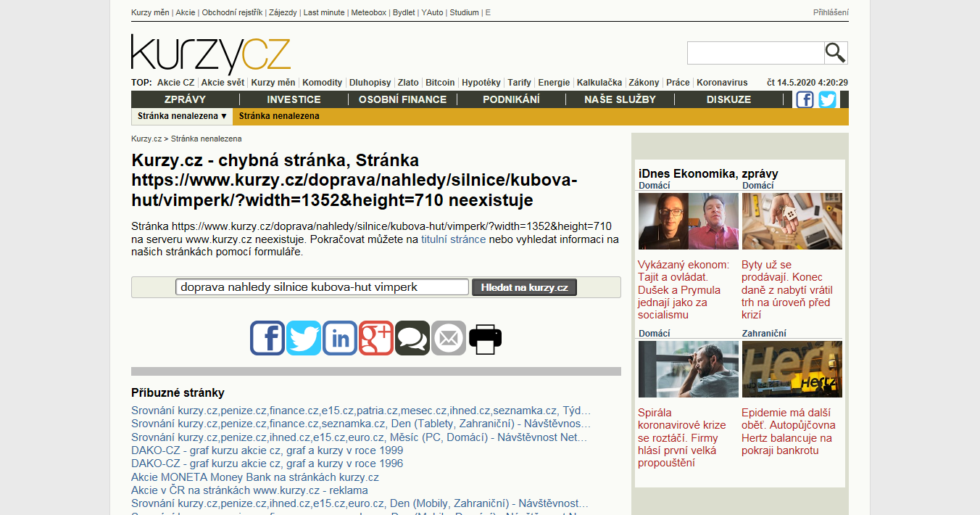Open the ZPRÁVY menu

[185, 99]
